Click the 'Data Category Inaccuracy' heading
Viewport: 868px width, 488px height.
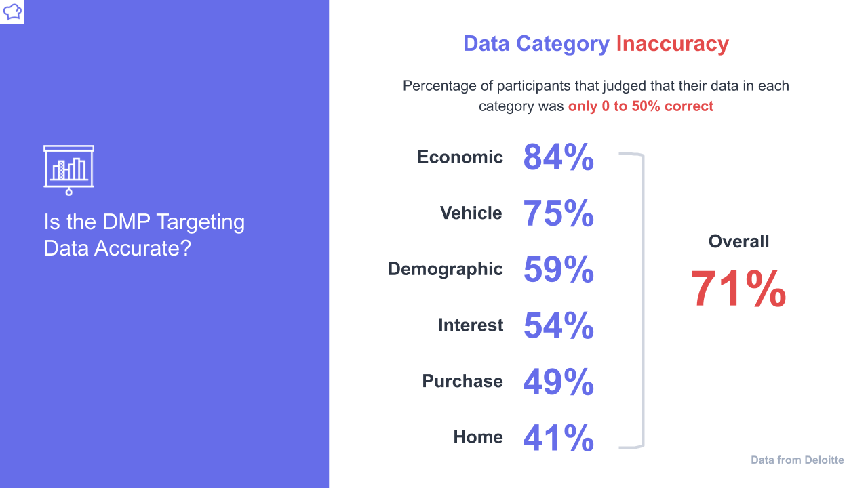pos(596,44)
